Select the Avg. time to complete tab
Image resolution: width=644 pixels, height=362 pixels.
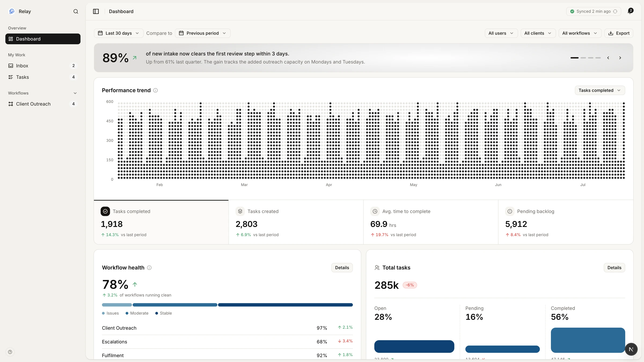click(431, 222)
